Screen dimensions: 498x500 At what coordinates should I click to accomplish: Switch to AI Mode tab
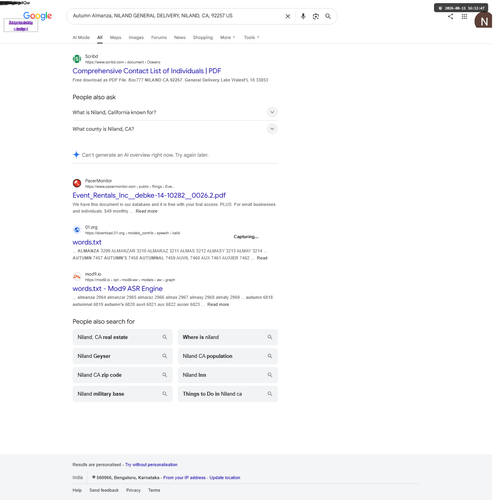(x=81, y=37)
